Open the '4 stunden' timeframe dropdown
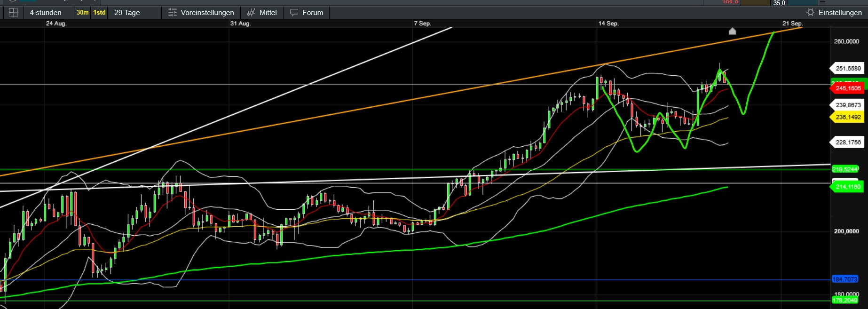The width and height of the screenshot is (868, 309). pos(46,13)
